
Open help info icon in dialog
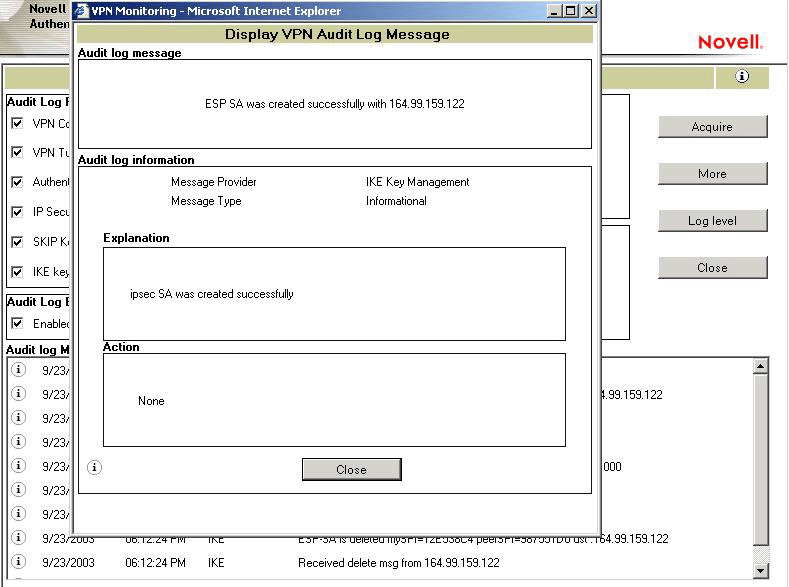click(95, 467)
